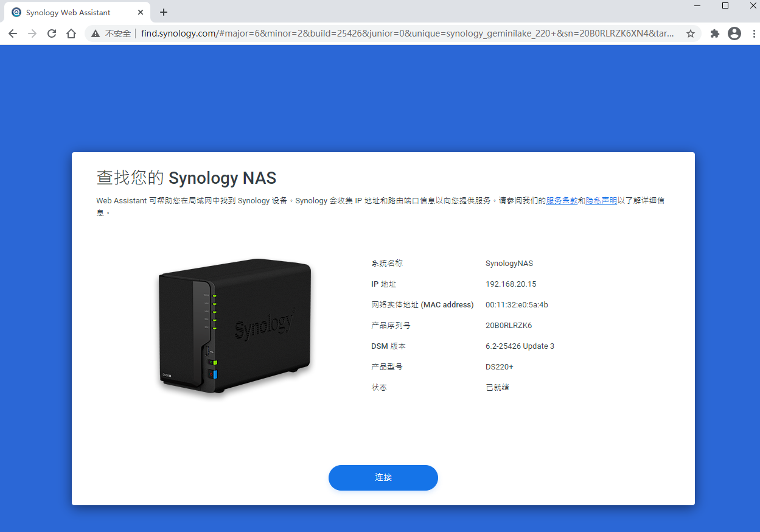Open the browser extensions puzzle icon

pyautogui.click(x=714, y=33)
